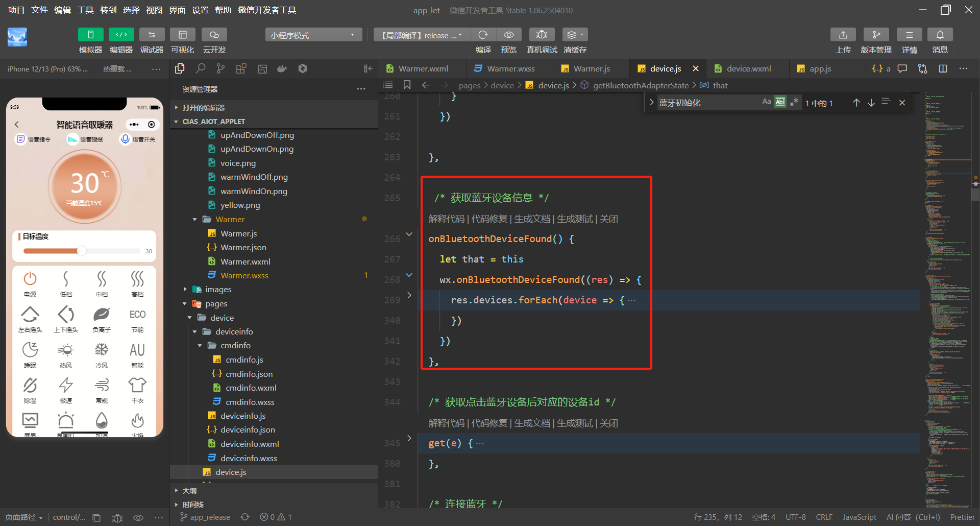This screenshot has height=526, width=980.
Task: Click the compile refresh icon
Action: tap(482, 35)
